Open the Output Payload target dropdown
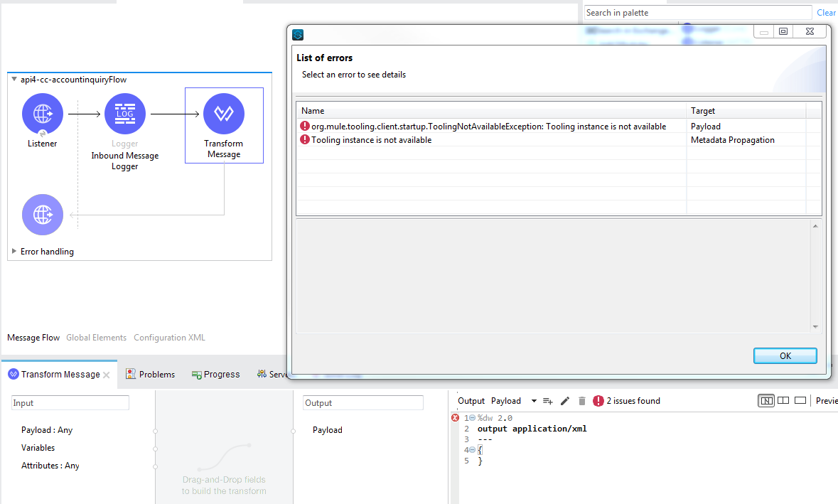This screenshot has width=838, height=504. point(533,401)
